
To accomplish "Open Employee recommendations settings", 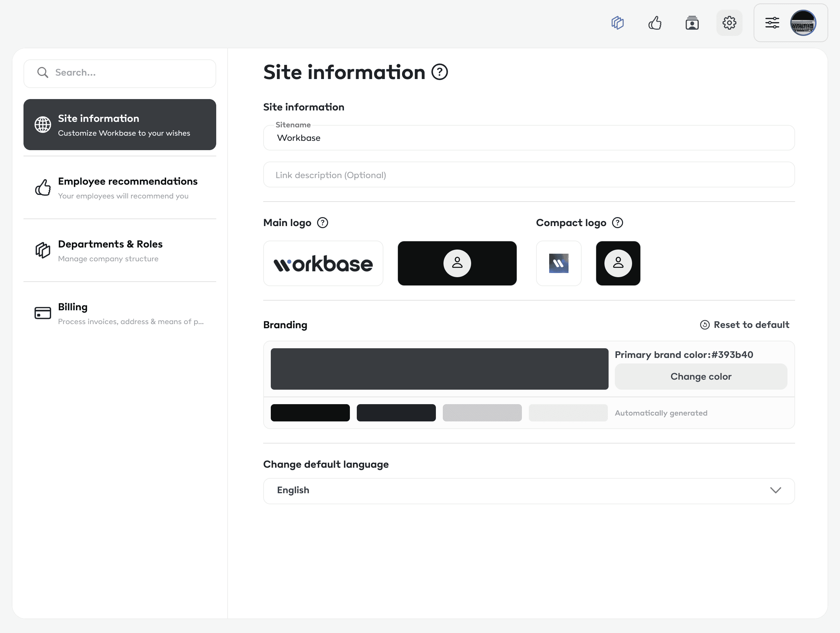I will tap(120, 187).
